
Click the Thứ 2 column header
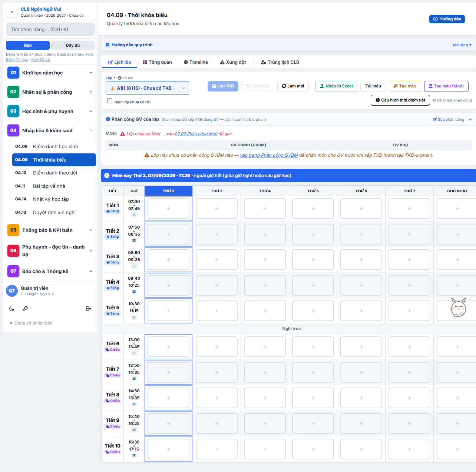[x=168, y=191]
